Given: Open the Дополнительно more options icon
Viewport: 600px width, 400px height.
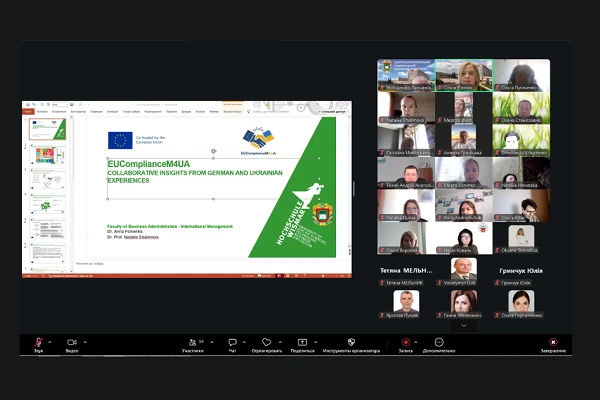Looking at the screenshot, I should pos(438,343).
